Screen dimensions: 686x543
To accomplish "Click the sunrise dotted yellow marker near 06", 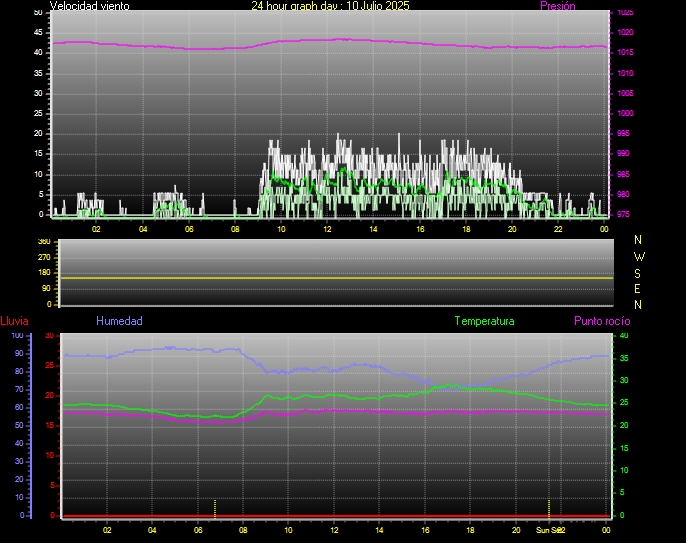I will pyautogui.click(x=215, y=509).
